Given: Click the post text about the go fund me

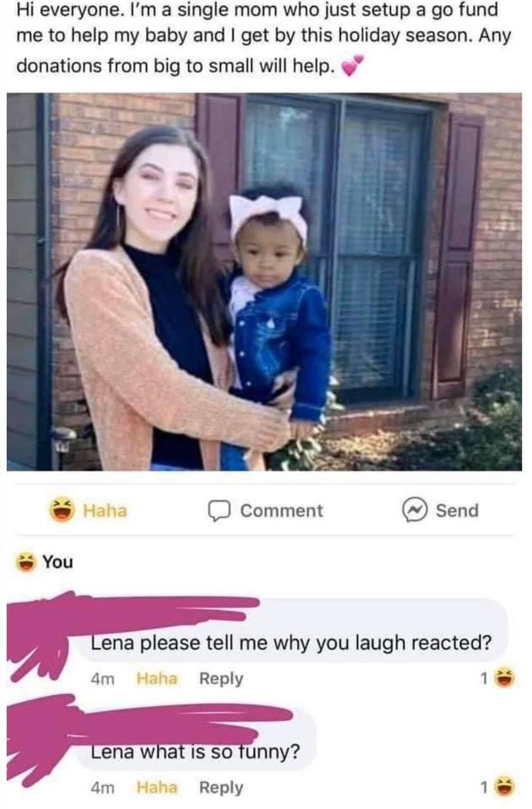Looking at the screenshot, I should point(253,38).
